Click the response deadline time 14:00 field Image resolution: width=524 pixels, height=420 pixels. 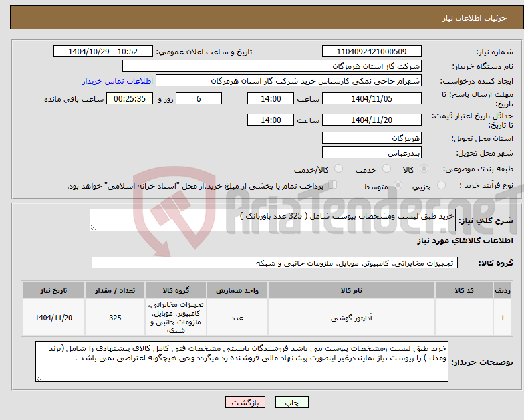(x=271, y=99)
